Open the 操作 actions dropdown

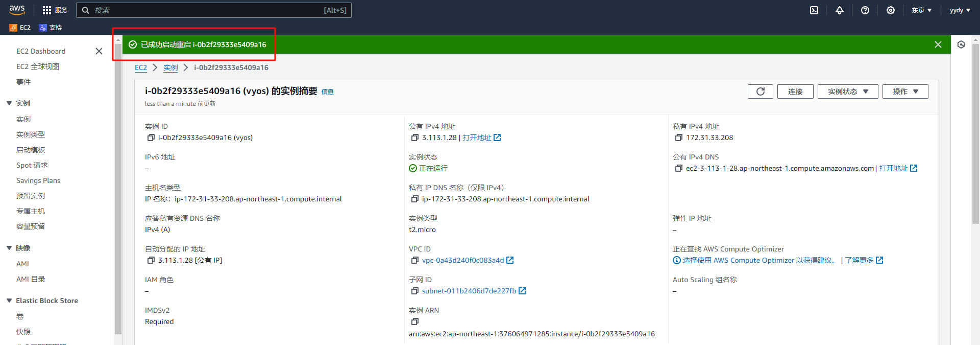pos(905,91)
